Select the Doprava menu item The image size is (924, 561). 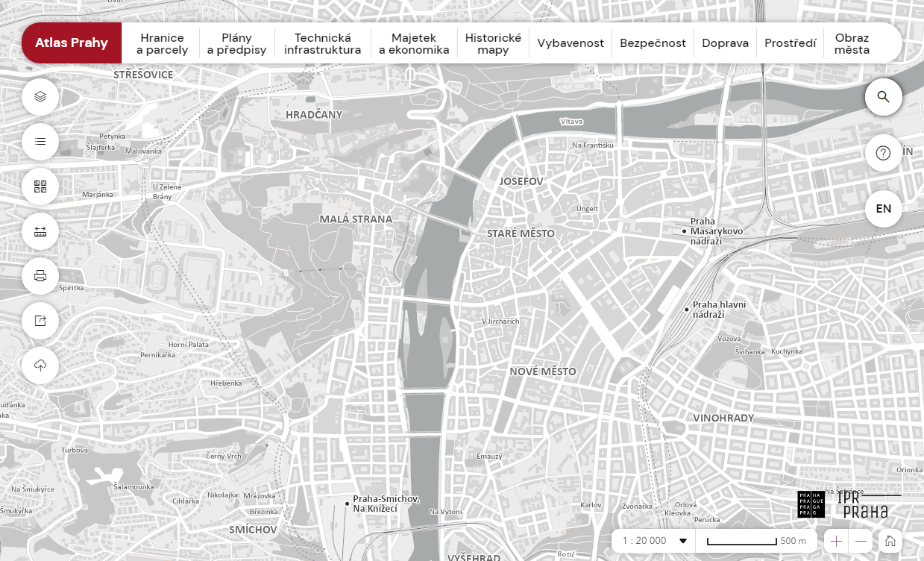point(725,43)
